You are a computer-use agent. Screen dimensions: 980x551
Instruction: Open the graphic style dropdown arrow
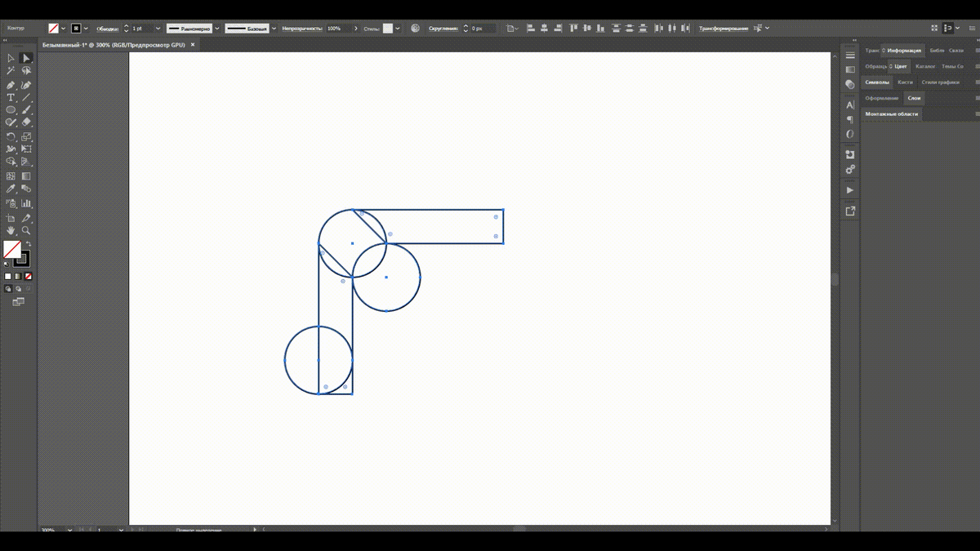[398, 28]
